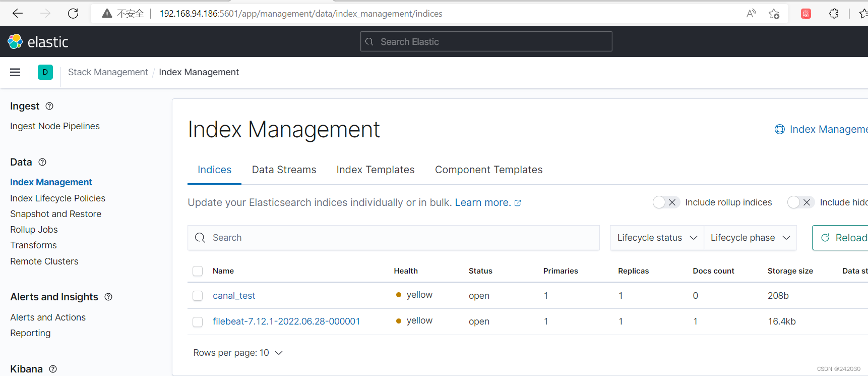Sort by the Health column header
This screenshot has width=868, height=376.
406,271
